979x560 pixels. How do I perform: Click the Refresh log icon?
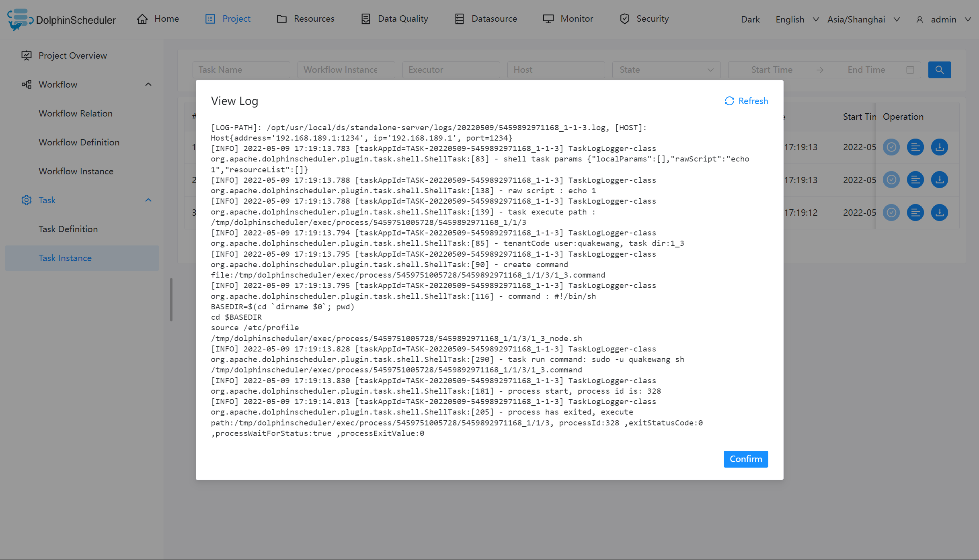pyautogui.click(x=729, y=101)
